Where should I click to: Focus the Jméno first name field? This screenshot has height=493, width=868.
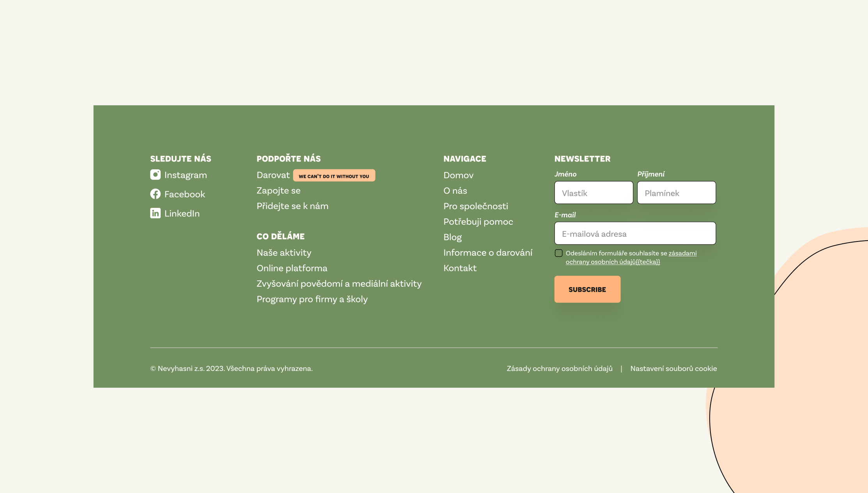[x=593, y=192]
